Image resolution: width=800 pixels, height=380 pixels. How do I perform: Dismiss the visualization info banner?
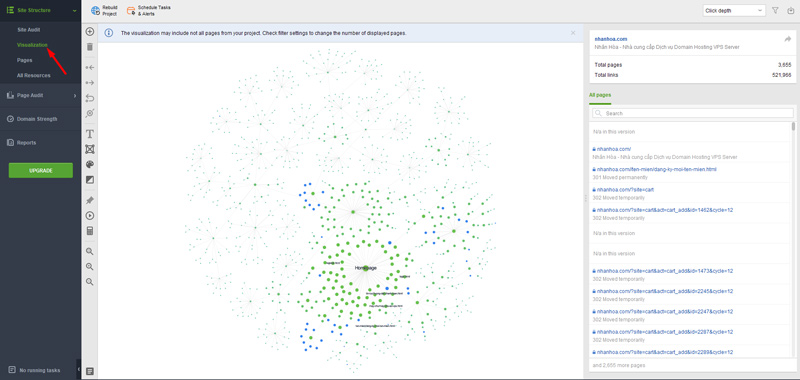pyautogui.click(x=573, y=33)
